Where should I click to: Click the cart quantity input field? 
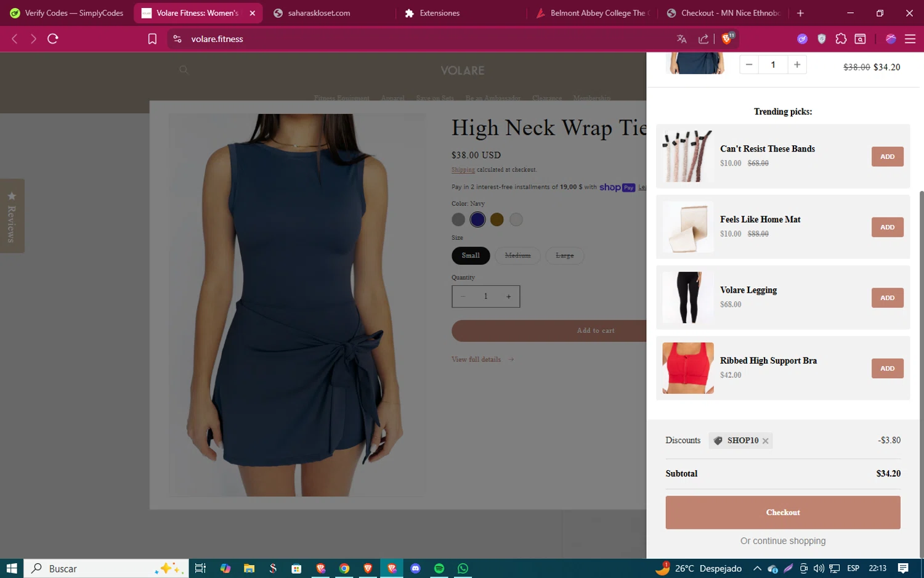coord(773,65)
